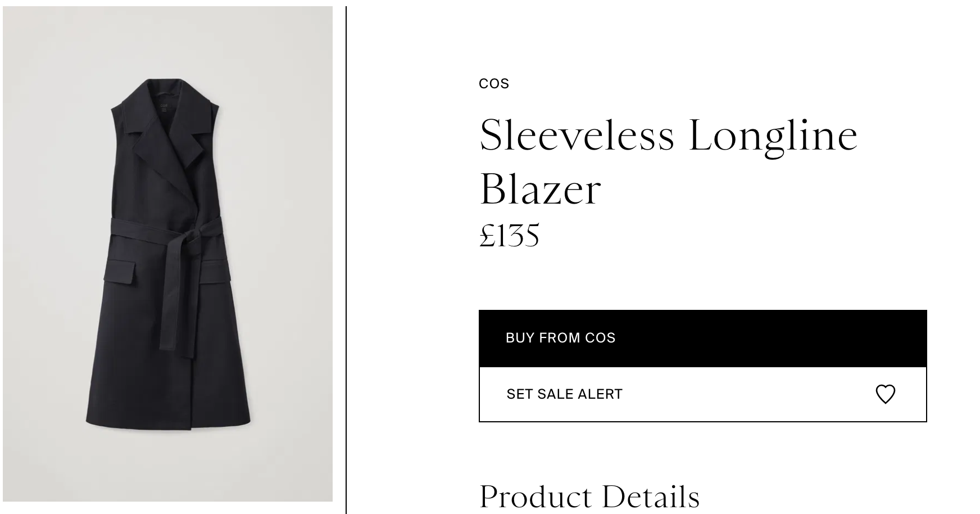Open the COS brand link
Image resolution: width=980 pixels, height=514 pixels.
494,84
